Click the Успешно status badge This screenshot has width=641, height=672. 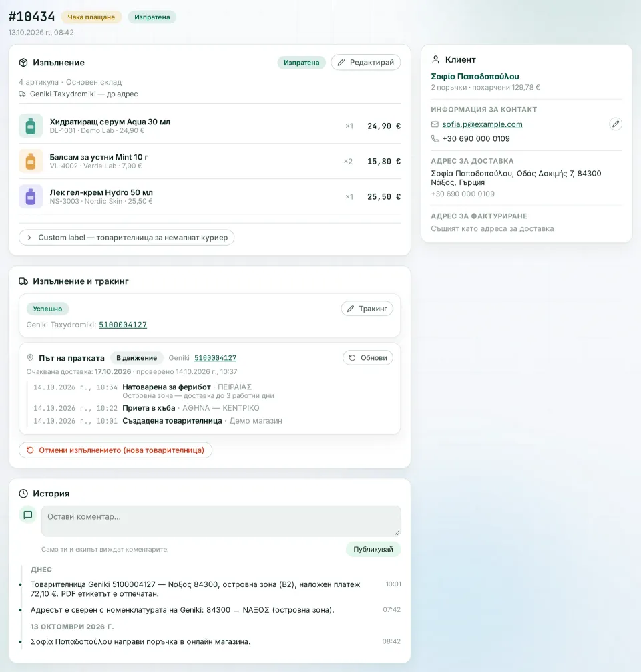pos(47,309)
